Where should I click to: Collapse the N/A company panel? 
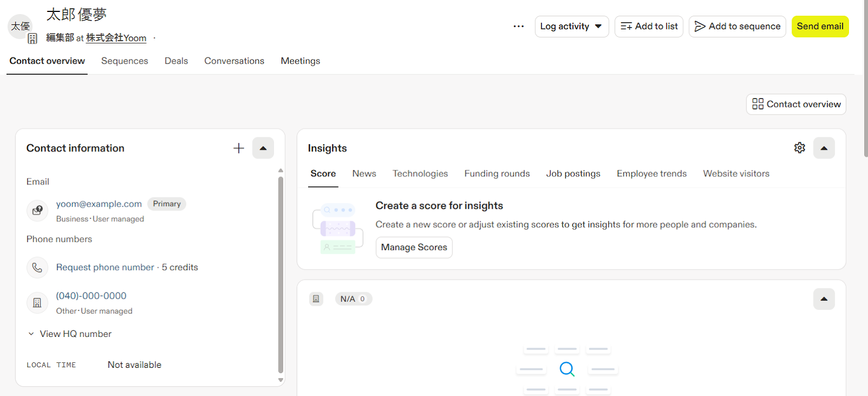(824, 299)
